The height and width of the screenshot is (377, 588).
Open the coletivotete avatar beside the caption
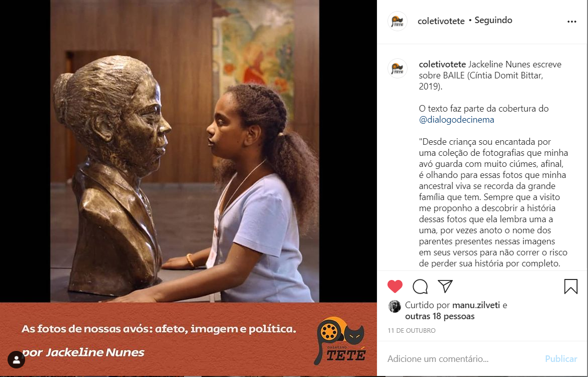(x=398, y=68)
